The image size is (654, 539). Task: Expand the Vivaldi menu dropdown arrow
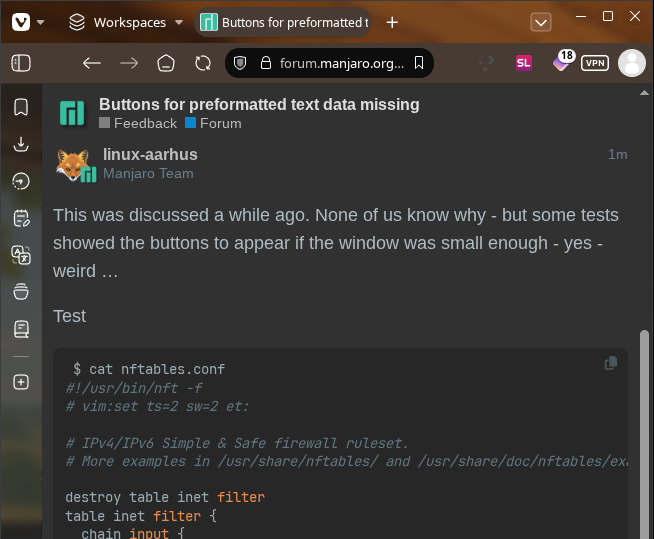(40, 22)
